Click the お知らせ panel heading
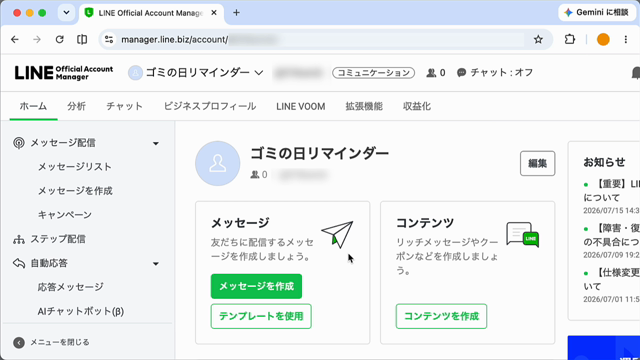Viewport: 640px width, 360px height. pos(604,162)
